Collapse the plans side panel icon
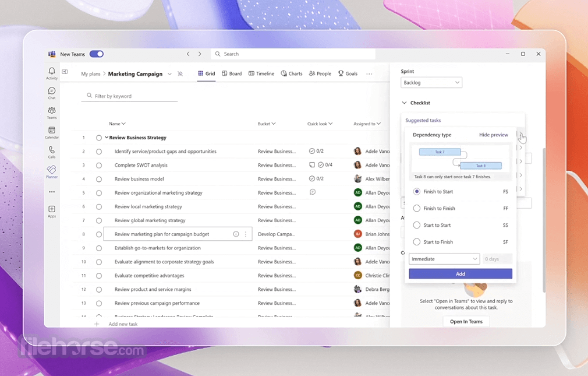Viewport: 588px width, 376px height. point(65,72)
